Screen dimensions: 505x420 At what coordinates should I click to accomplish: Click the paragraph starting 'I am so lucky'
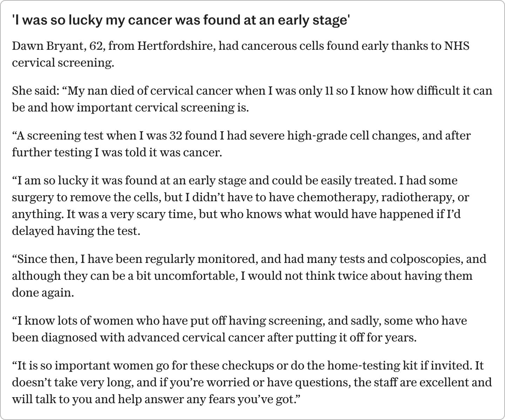240,206
